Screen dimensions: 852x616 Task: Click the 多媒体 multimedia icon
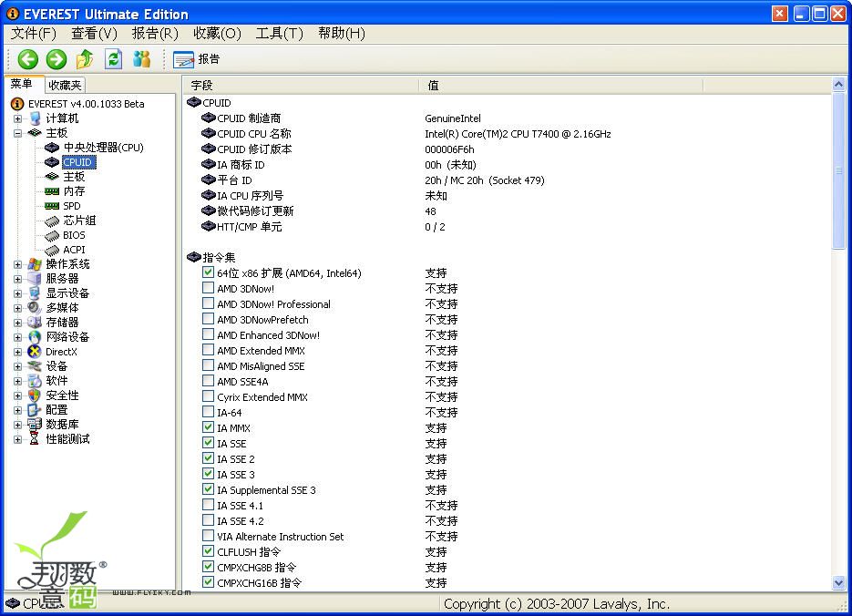click(x=35, y=307)
